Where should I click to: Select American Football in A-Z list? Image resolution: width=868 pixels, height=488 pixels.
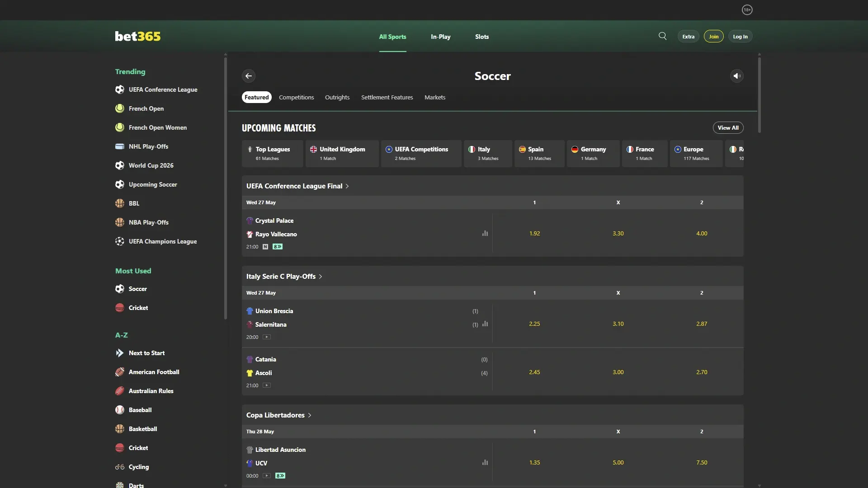coord(147,372)
